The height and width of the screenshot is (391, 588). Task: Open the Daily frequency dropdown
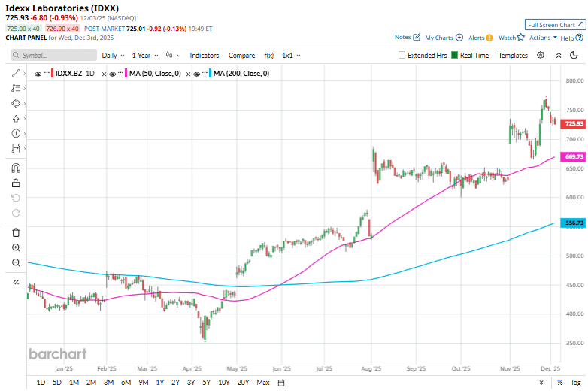(113, 56)
